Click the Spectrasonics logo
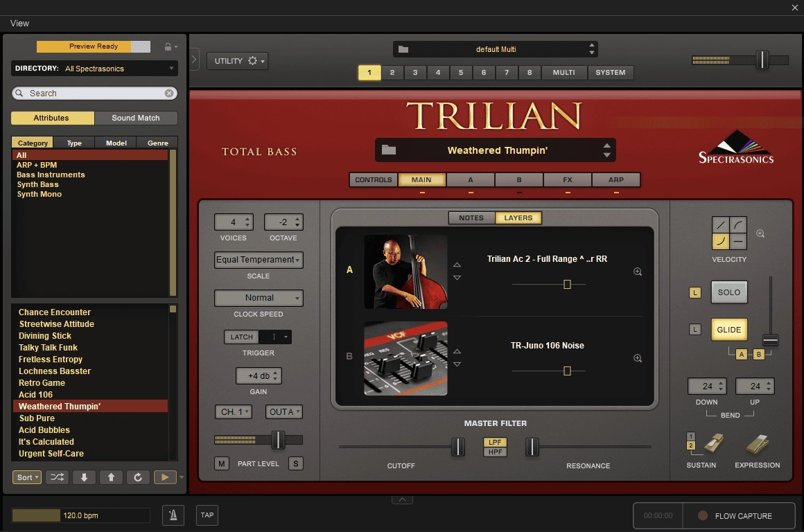The height and width of the screenshot is (532, 804). pos(736,148)
